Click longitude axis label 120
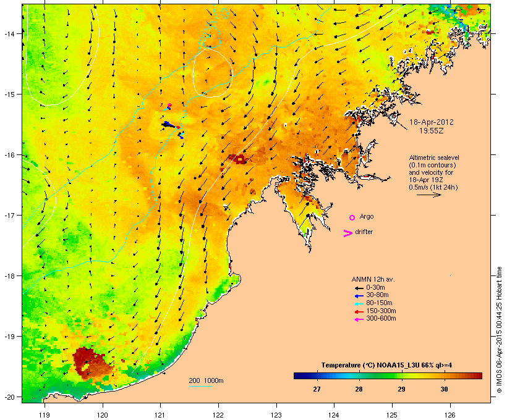Screen dimensions: 507x420 [103, 415]
